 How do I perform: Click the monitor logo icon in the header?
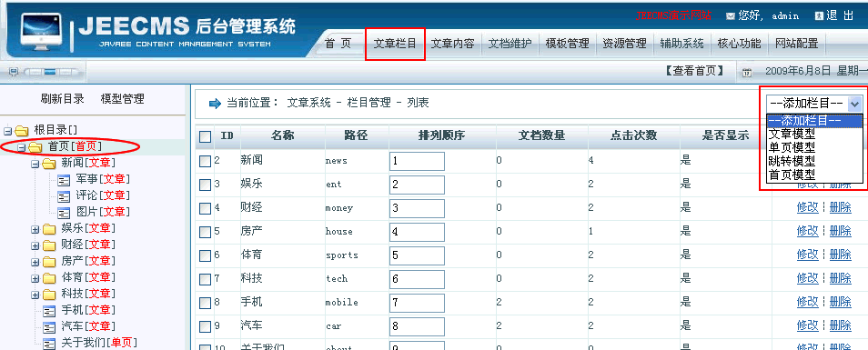click(x=41, y=33)
